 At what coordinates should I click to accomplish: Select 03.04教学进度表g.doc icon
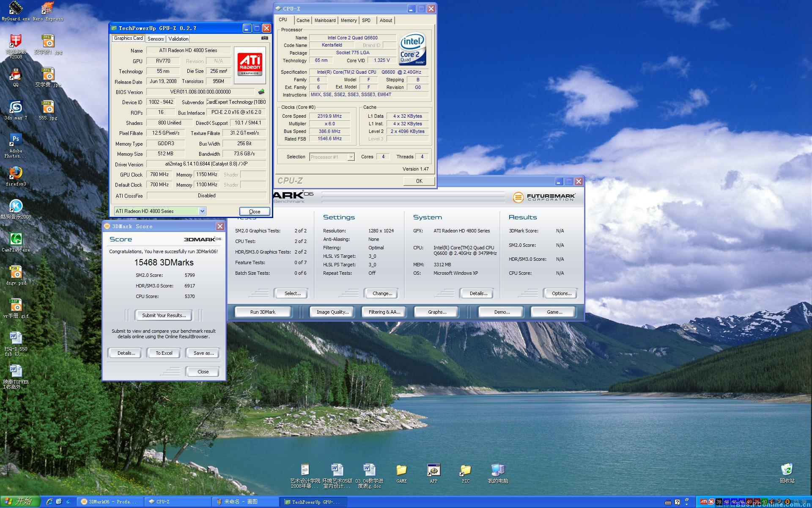pos(369,476)
